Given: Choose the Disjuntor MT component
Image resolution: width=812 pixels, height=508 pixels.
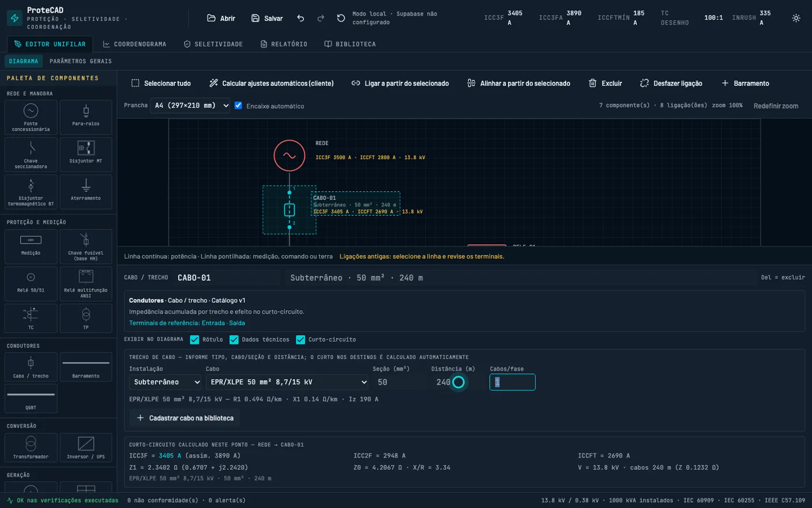Looking at the screenshot, I should tap(86, 155).
